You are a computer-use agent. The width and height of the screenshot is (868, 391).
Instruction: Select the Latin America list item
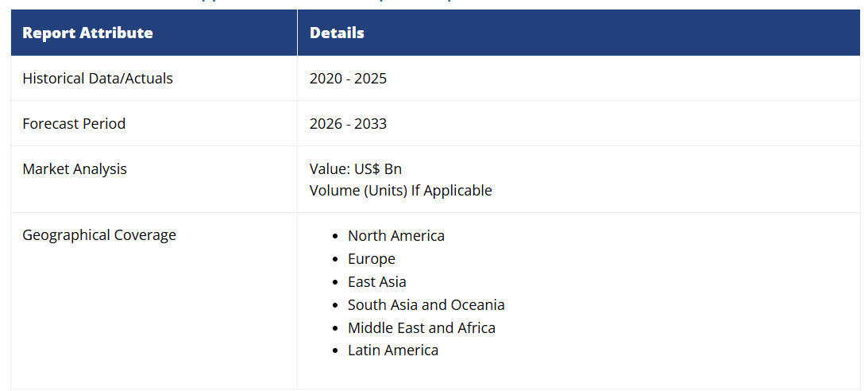coord(393,350)
